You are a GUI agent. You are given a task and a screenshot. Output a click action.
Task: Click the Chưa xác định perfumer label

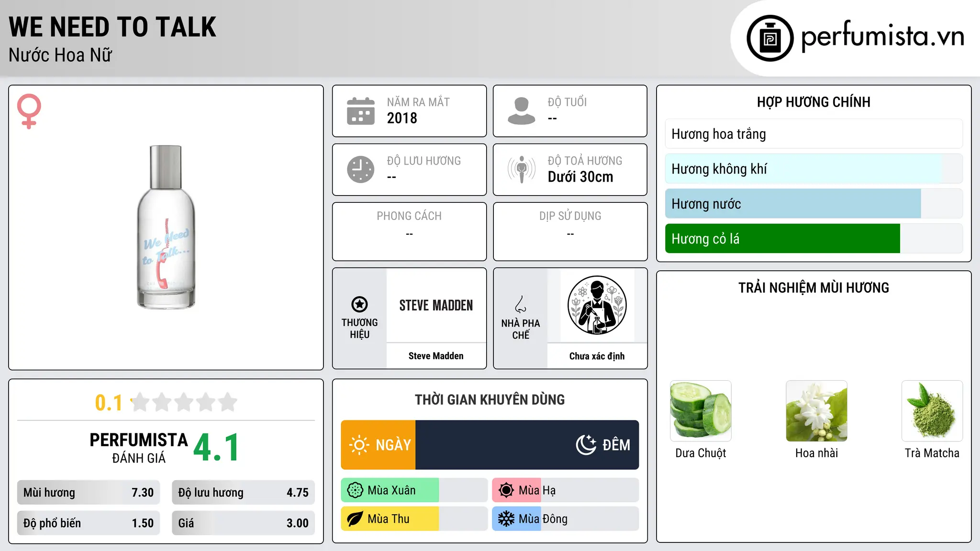[x=597, y=356]
